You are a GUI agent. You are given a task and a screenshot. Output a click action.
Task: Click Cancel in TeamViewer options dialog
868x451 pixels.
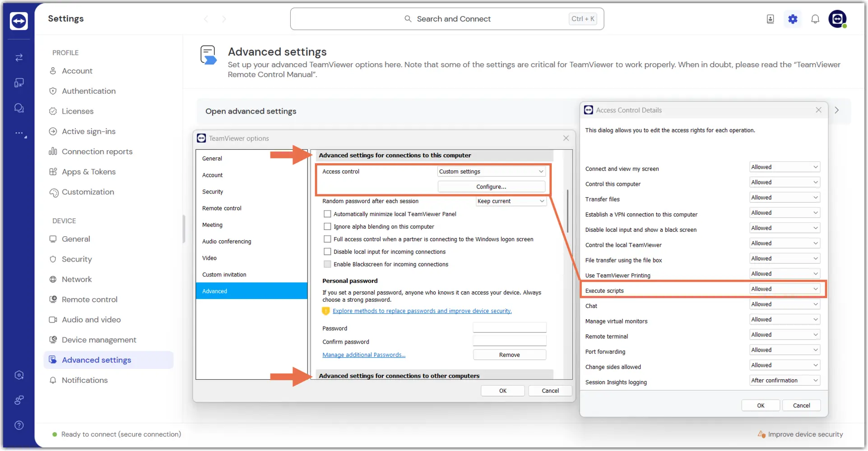(550, 391)
